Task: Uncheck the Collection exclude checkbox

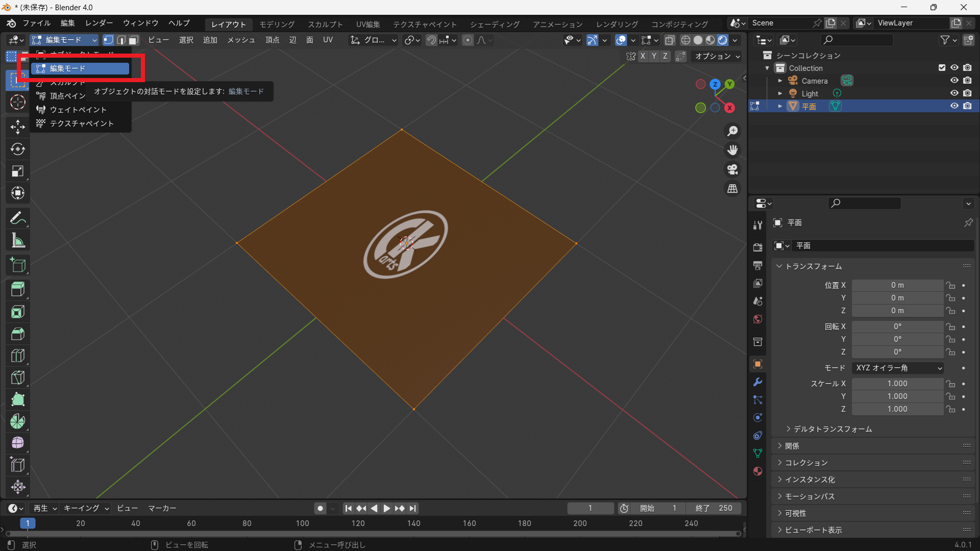Action: point(942,68)
